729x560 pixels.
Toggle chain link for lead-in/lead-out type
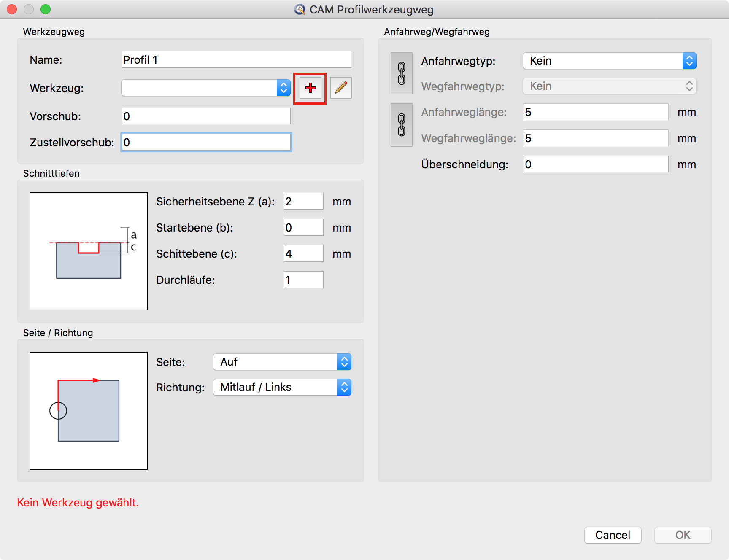402,73
